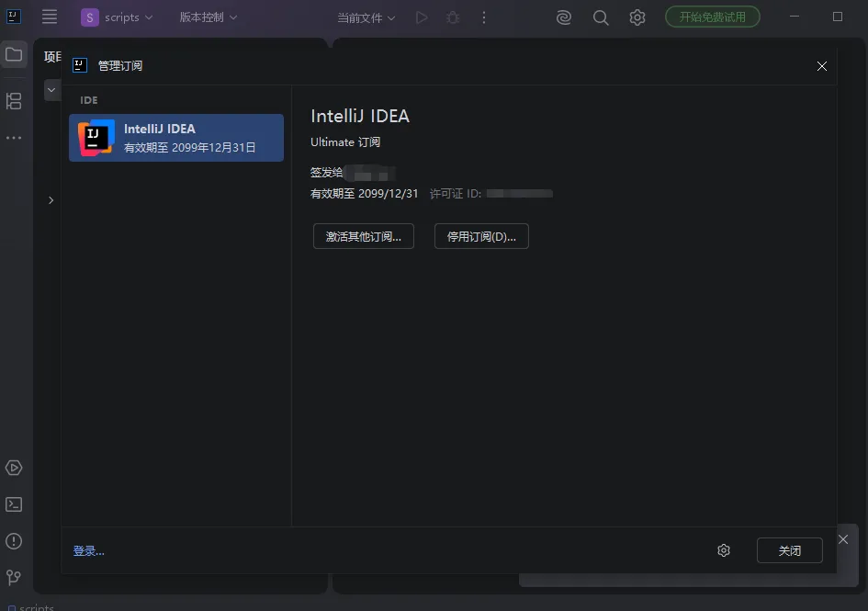
Task: Open IDE settings gear in toolbar
Action: [x=637, y=17]
